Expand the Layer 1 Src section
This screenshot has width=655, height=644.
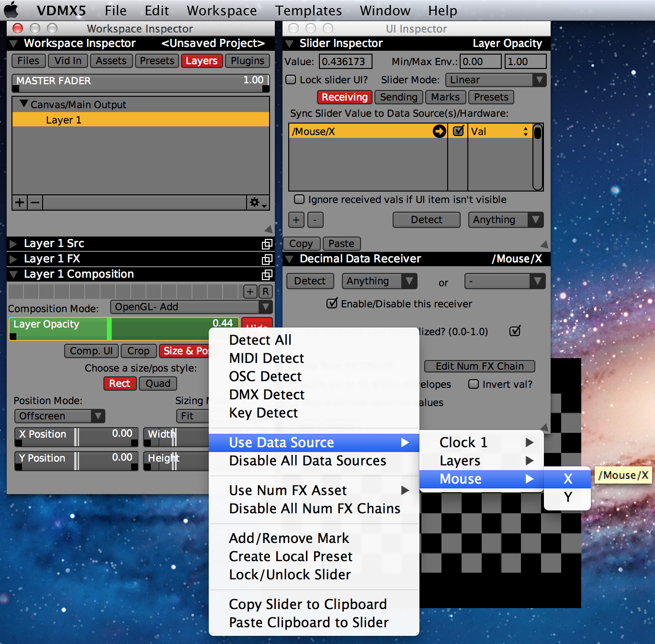[x=13, y=244]
